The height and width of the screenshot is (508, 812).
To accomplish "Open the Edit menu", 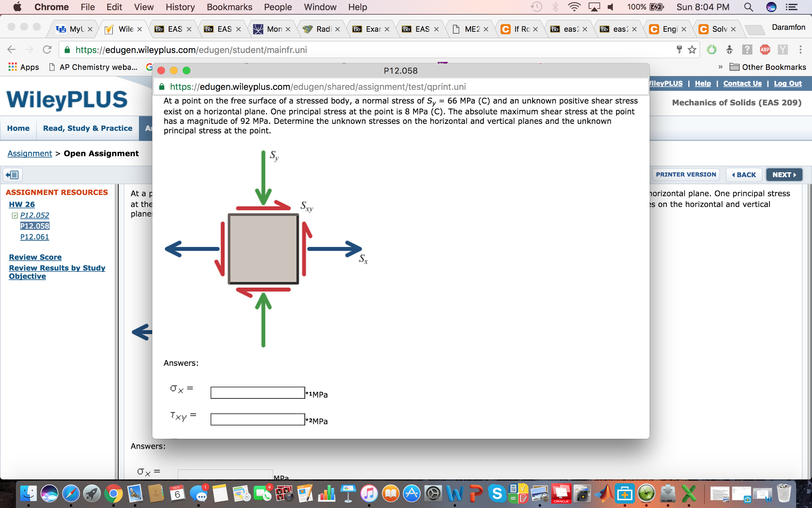I will [x=114, y=7].
